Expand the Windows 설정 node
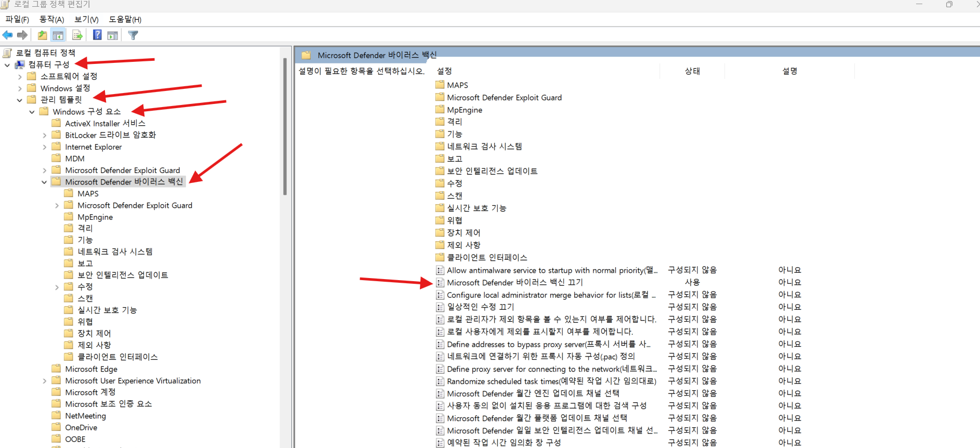 tap(20, 88)
